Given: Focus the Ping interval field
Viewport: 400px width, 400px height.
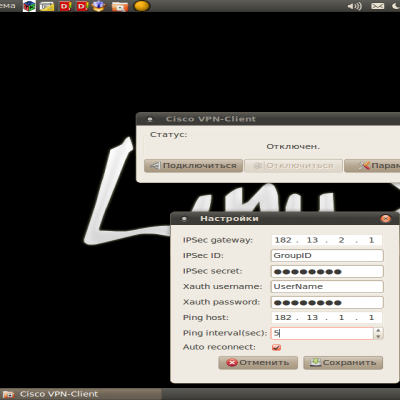Looking at the screenshot, I should tap(322, 333).
